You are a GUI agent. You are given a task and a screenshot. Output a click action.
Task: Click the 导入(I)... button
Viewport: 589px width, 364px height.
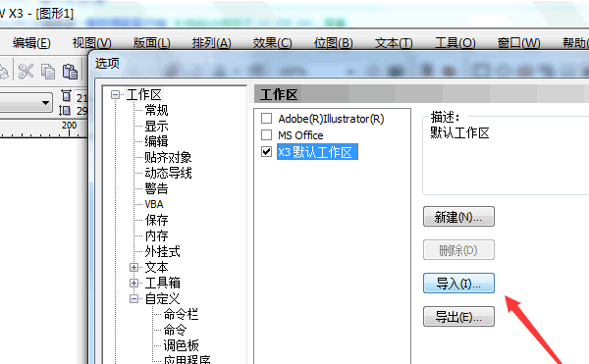pyautogui.click(x=458, y=283)
